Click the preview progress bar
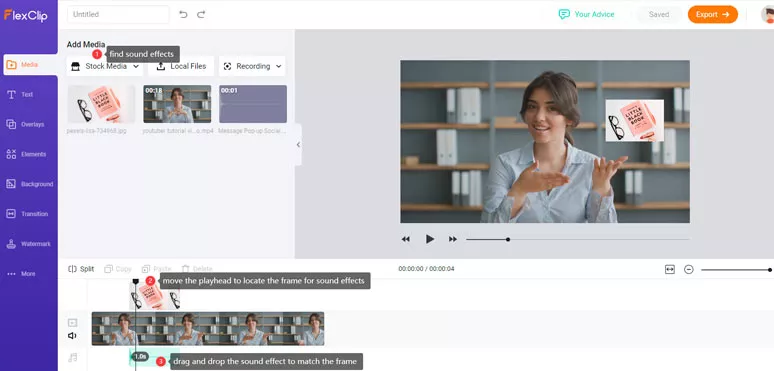Screen dimensions: 774x371 578,239
